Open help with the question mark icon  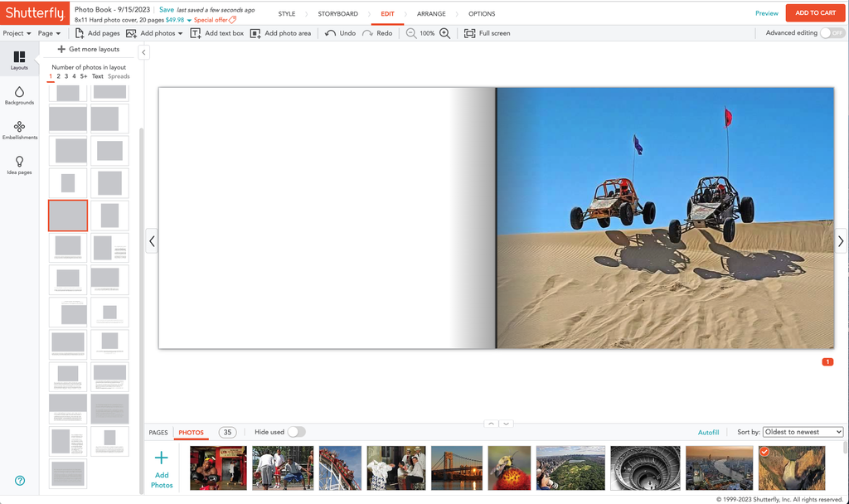[x=18, y=480]
